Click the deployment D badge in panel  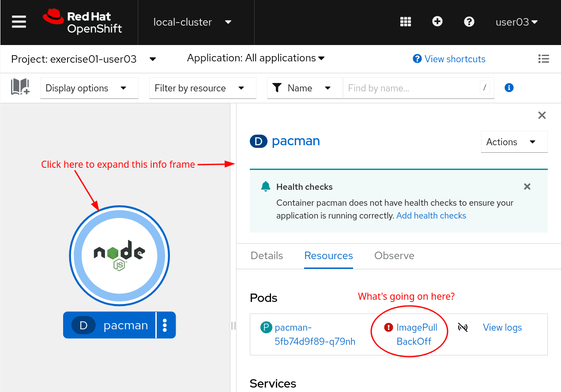coord(259,141)
